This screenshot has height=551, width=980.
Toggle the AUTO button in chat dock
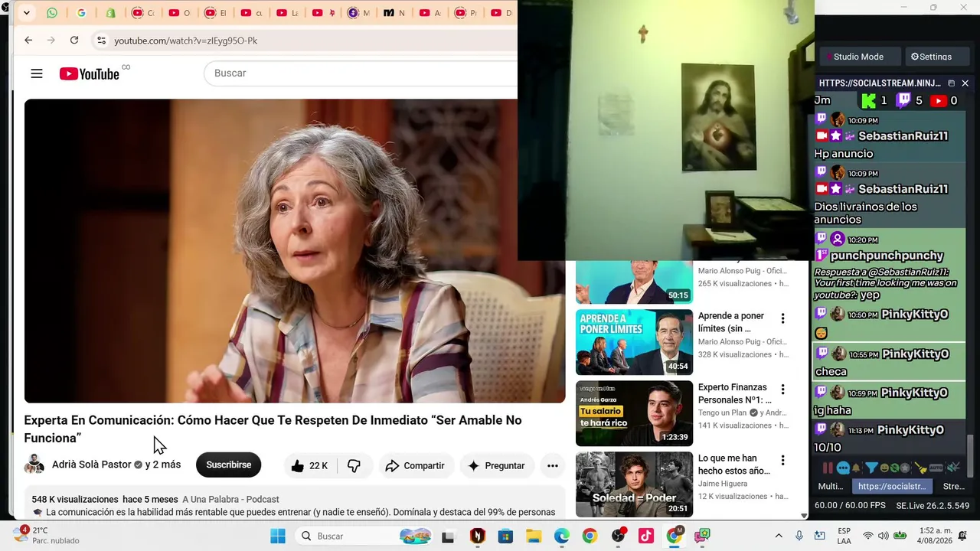(x=936, y=468)
